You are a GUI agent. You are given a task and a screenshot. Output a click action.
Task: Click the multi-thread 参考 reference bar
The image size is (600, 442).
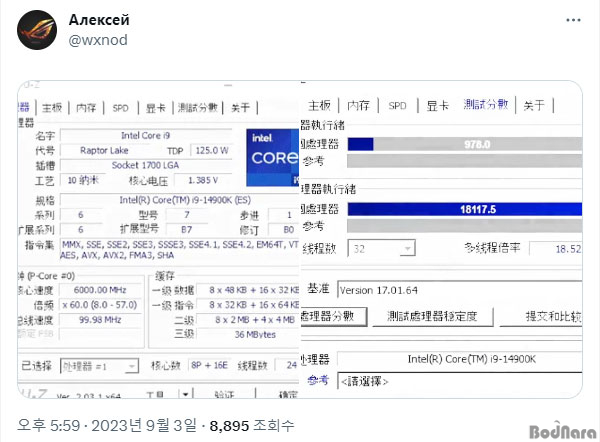465,226
